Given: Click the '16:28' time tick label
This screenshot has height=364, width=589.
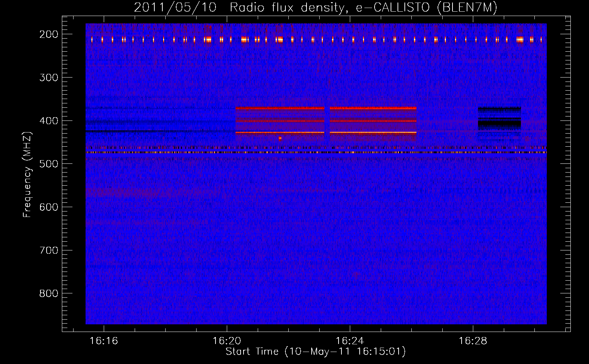Looking at the screenshot, I should coord(473,341).
